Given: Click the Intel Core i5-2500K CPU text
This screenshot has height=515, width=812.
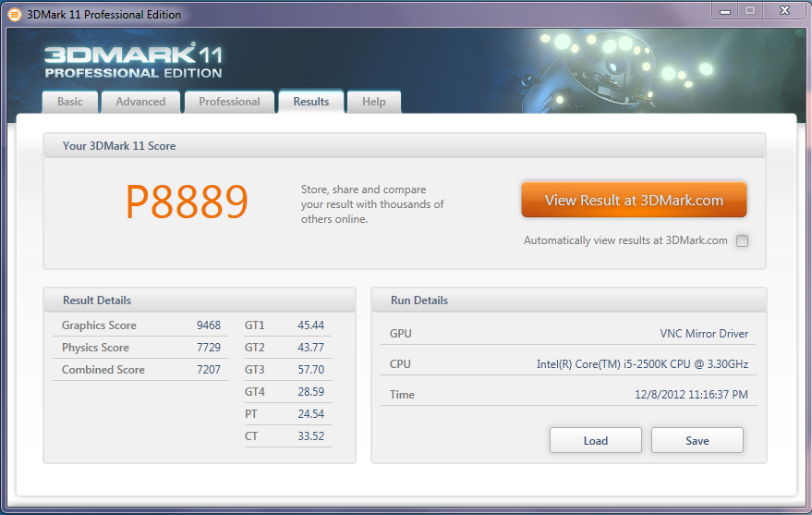Looking at the screenshot, I should pyautogui.click(x=642, y=364).
